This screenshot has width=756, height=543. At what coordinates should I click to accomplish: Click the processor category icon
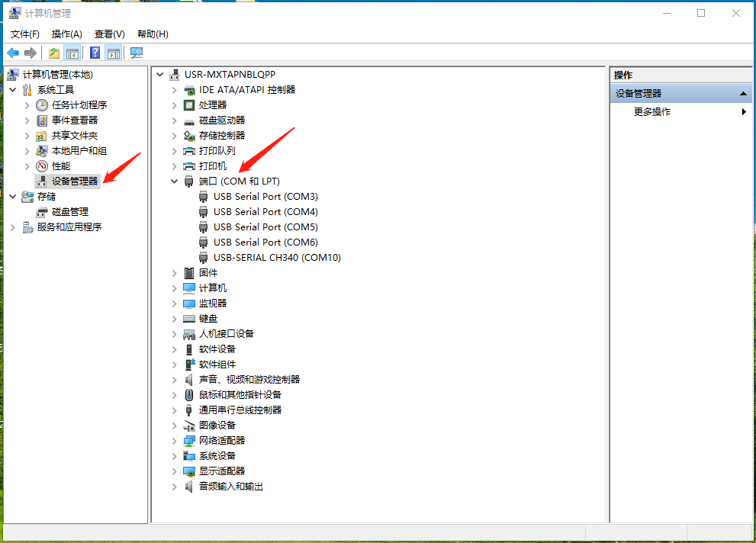tap(189, 105)
